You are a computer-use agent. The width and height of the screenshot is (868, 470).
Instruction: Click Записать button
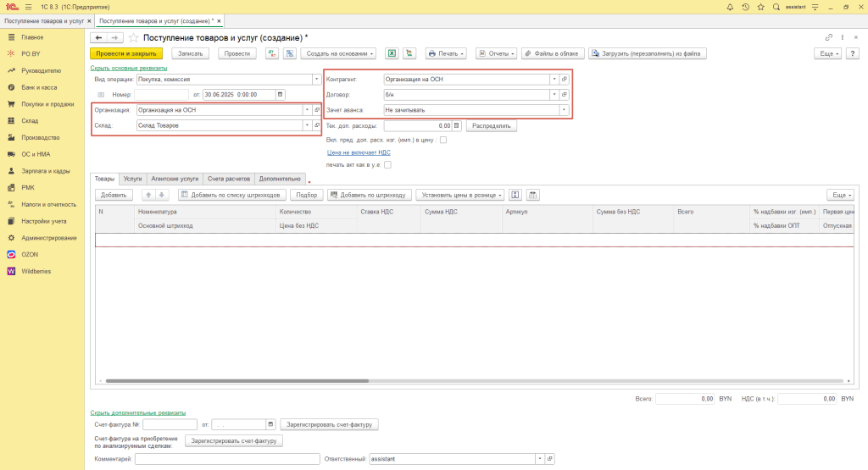coord(191,53)
